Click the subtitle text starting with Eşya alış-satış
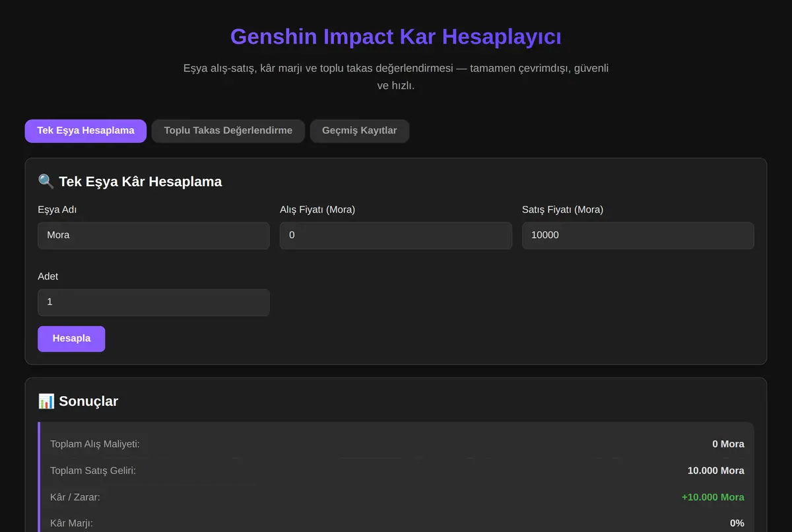 pos(396,77)
